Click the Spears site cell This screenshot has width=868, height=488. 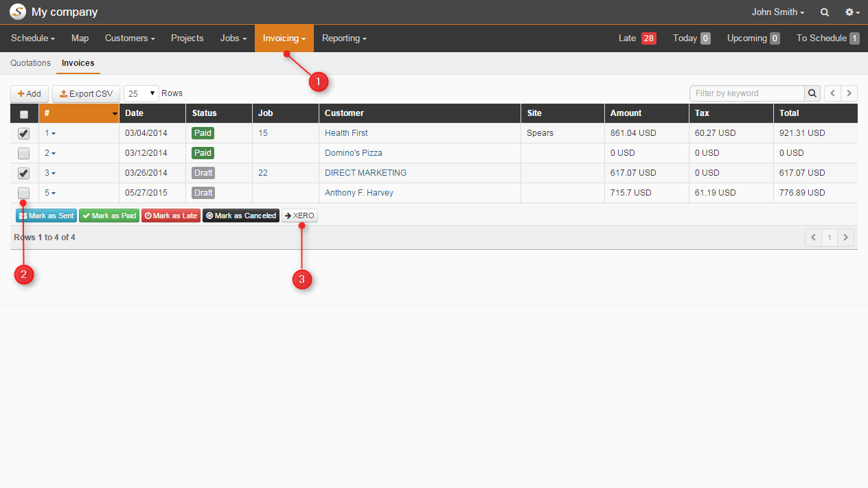coord(562,133)
